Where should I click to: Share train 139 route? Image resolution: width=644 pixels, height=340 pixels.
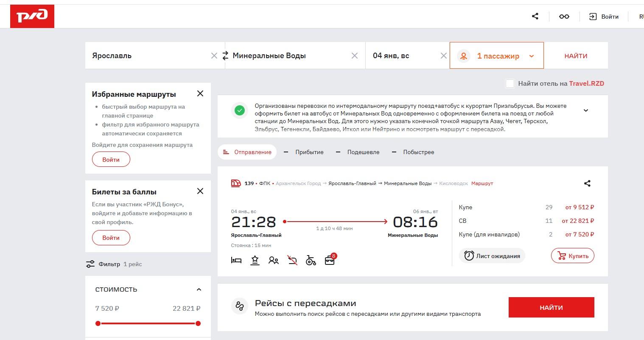pos(587,183)
